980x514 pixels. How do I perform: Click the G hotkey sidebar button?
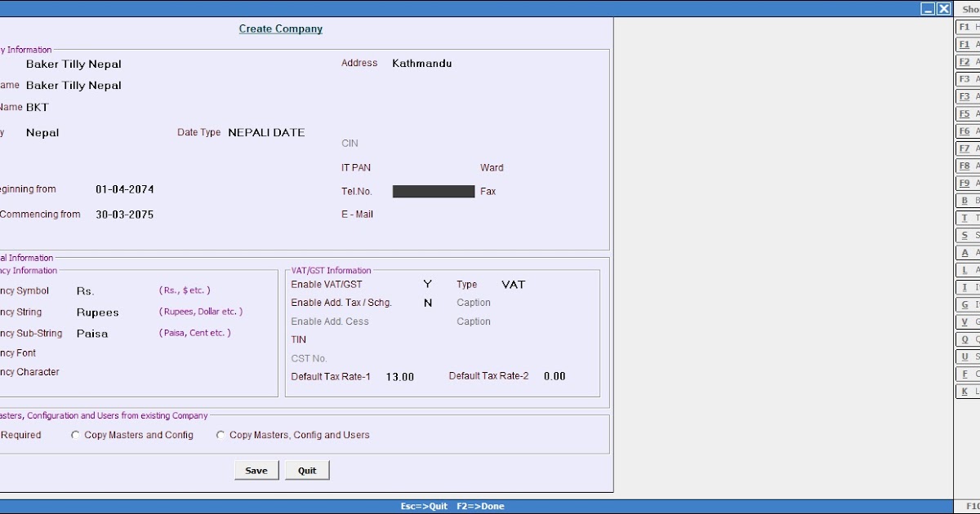tap(968, 304)
